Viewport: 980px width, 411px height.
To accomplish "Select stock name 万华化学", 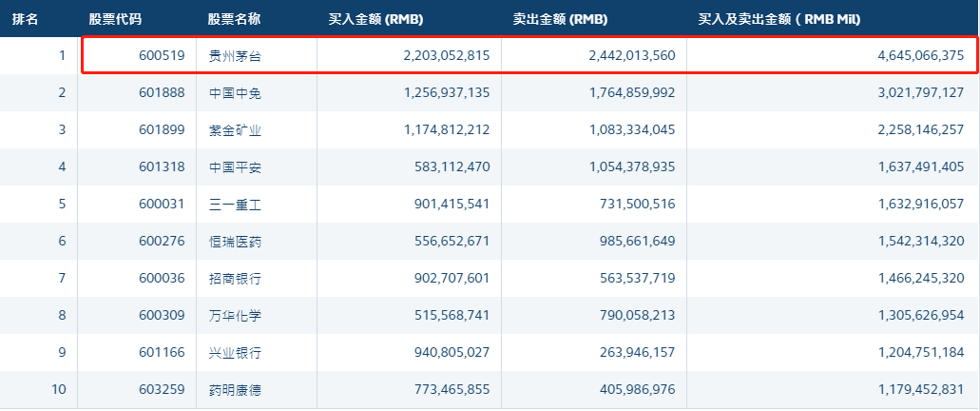I will (235, 315).
